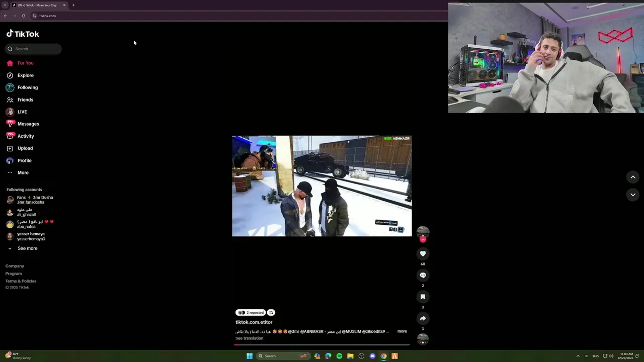
Task: Open creator avatar beside the video
Action: pos(423,232)
